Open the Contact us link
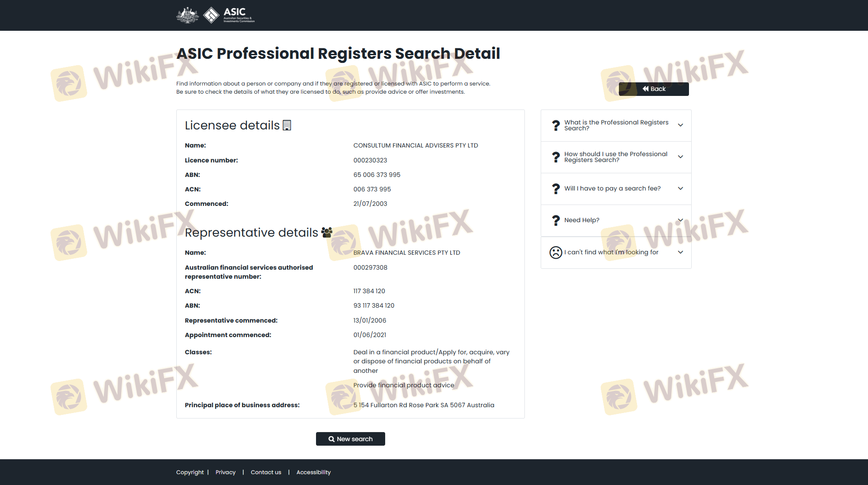 tap(266, 472)
